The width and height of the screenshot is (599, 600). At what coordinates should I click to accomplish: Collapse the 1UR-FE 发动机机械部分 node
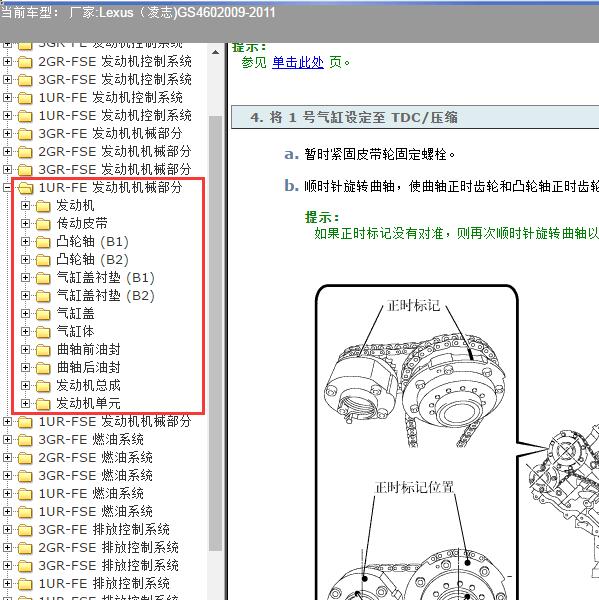[x=7, y=188]
